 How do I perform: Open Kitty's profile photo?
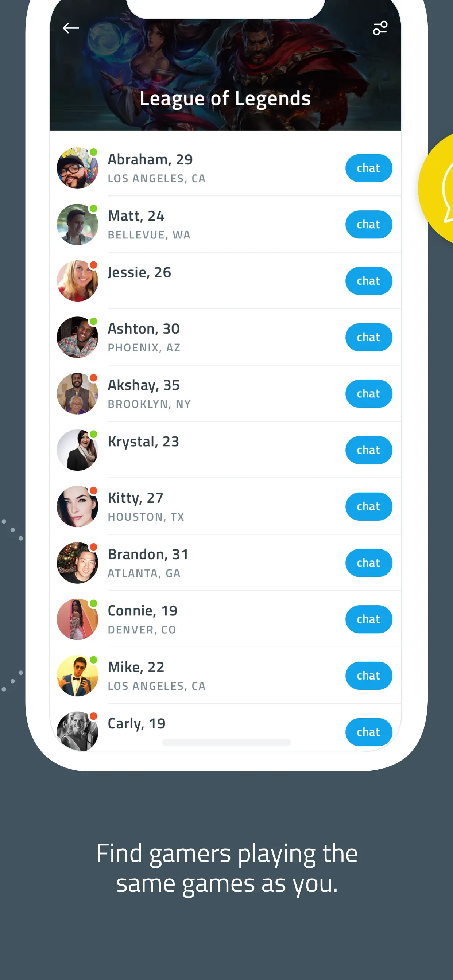[77, 506]
